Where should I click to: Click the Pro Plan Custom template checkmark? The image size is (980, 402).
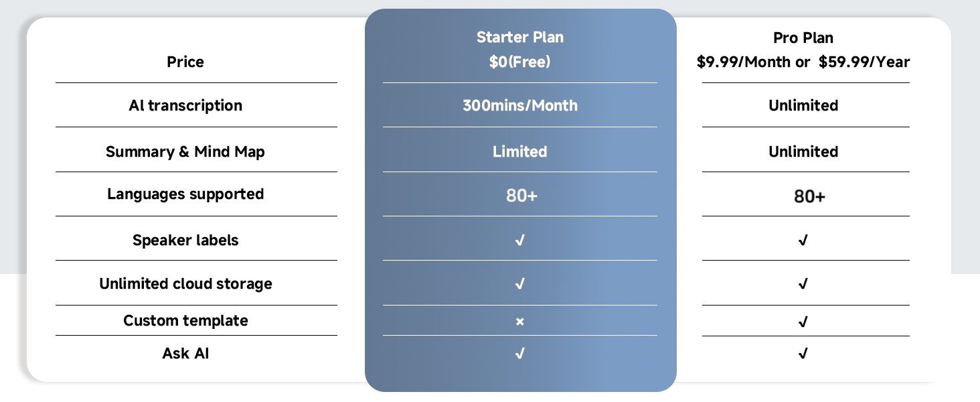tap(803, 322)
